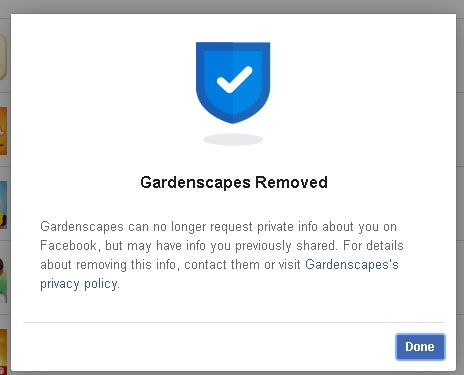Click the first line of the removal message
Image resolution: width=464 pixels, height=375 pixels.
218,227
